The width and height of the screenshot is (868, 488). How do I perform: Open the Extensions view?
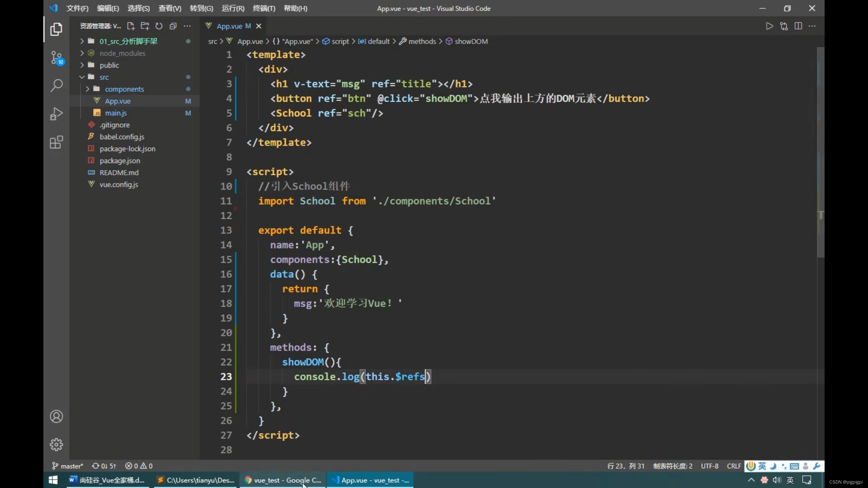[x=56, y=142]
